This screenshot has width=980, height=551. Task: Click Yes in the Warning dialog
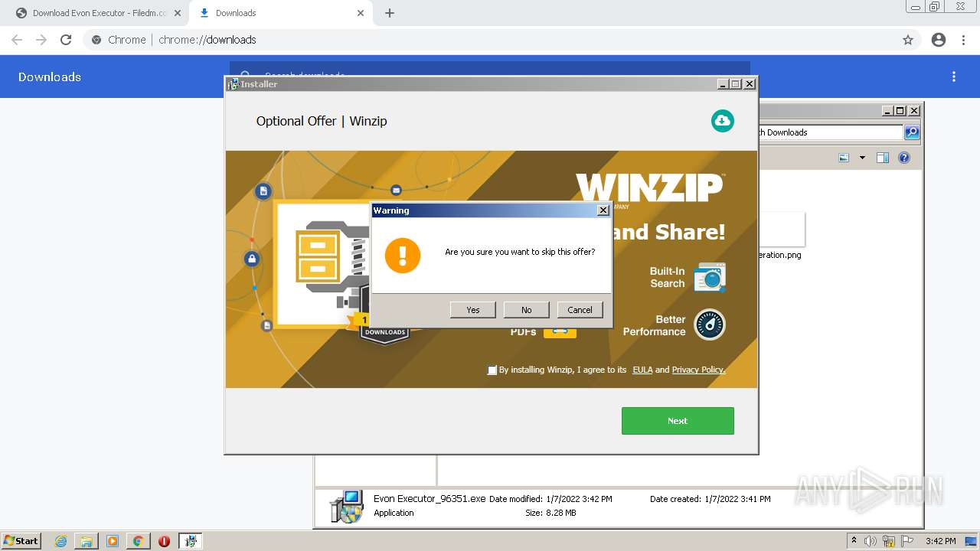coord(473,310)
